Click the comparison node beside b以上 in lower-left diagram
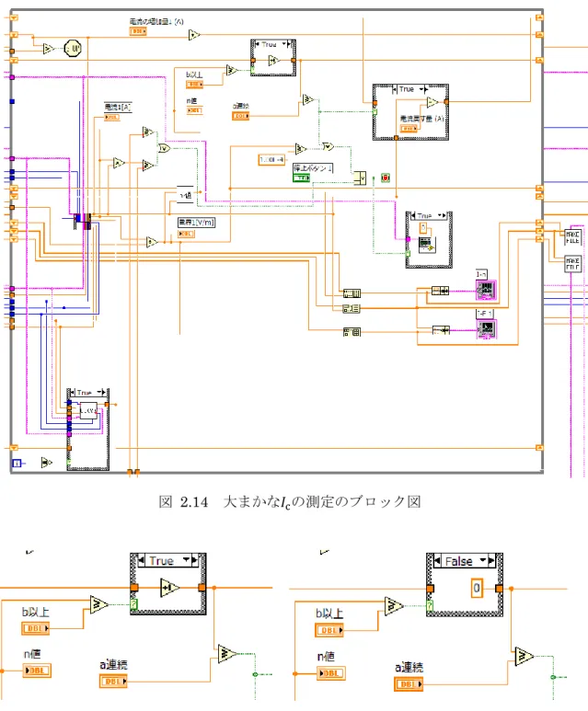Image resolution: width=588 pixels, height=711 pixels. coord(98,604)
